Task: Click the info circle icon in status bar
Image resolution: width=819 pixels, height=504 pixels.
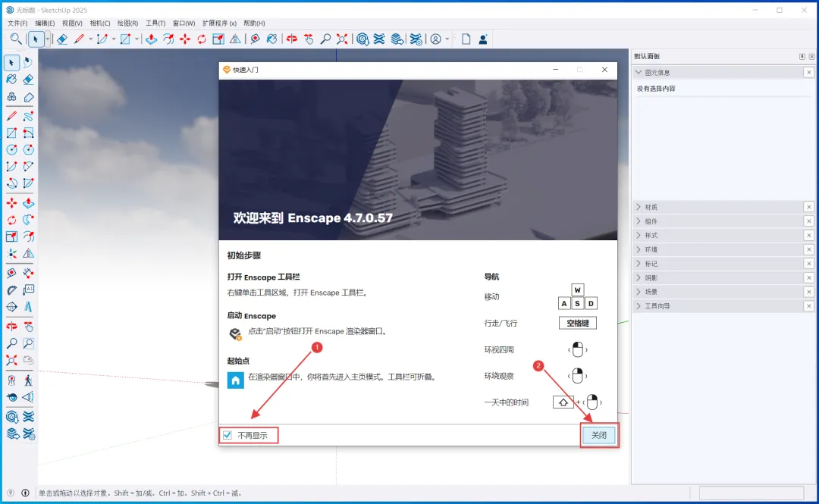Action: (25, 493)
